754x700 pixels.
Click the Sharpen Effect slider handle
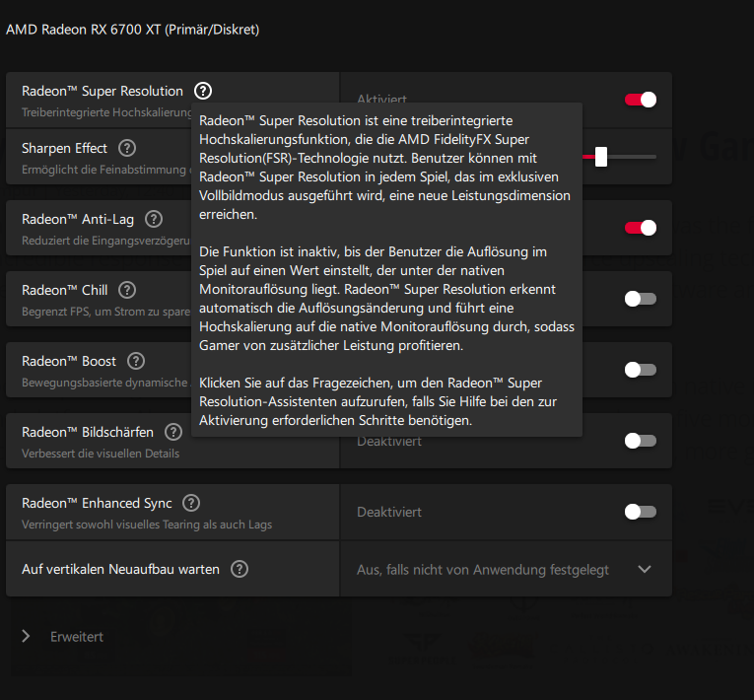(601, 157)
